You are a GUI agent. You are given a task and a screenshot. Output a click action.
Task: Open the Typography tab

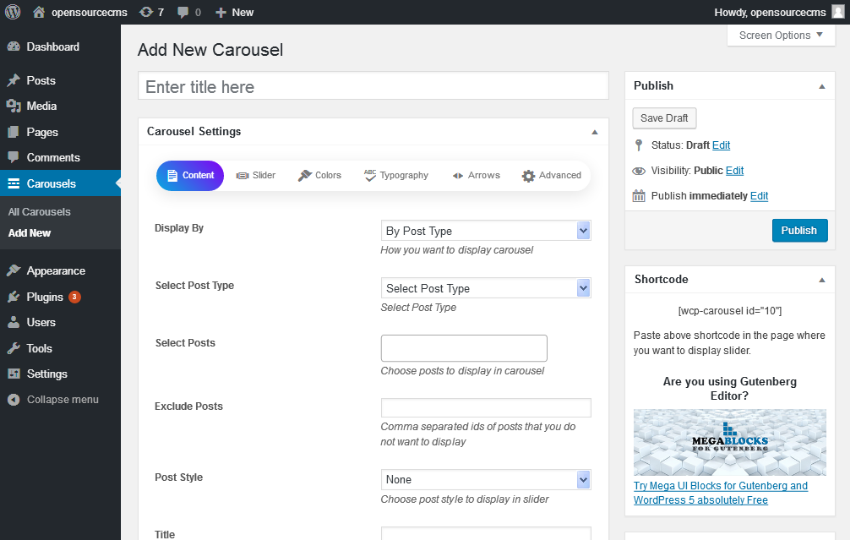click(x=396, y=175)
